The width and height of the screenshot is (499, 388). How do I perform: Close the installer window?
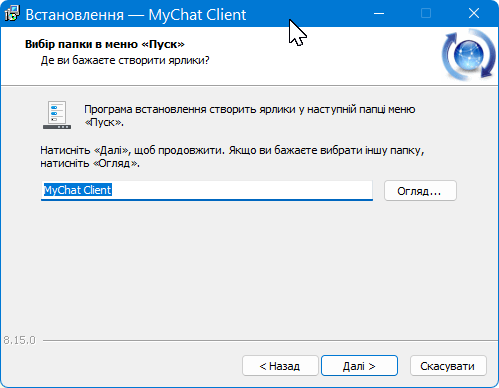coord(474,14)
